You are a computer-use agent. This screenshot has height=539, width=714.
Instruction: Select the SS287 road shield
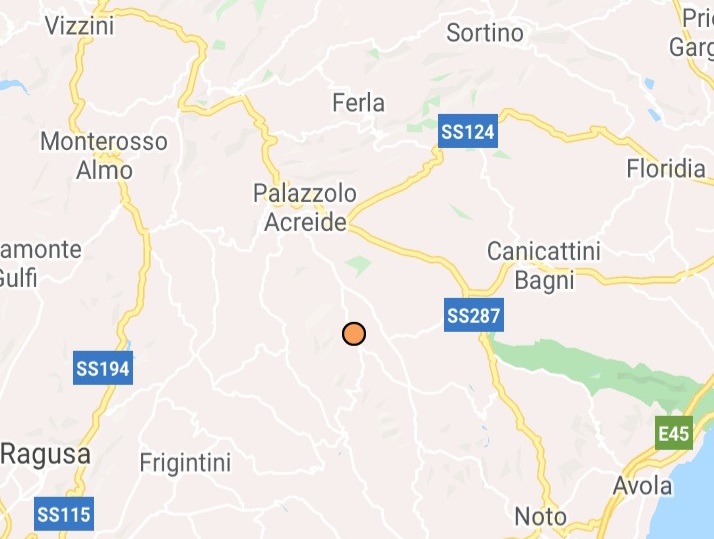[474, 315]
